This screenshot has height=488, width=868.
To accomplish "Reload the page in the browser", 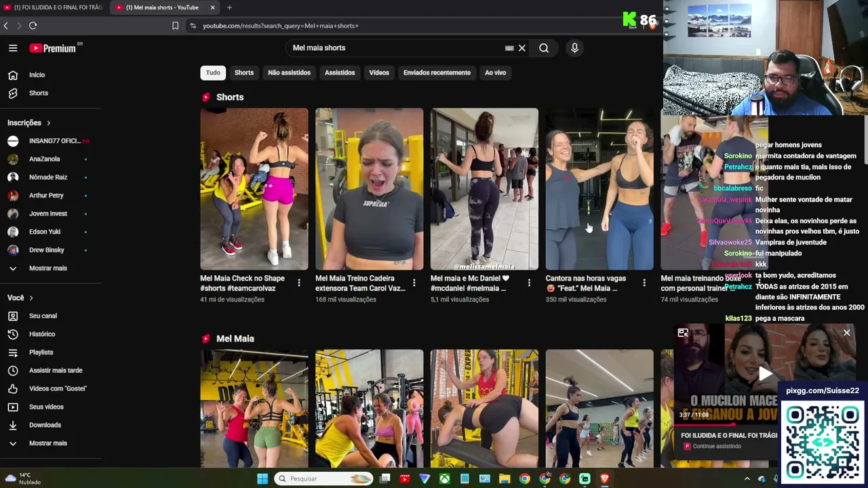I will coord(33,26).
